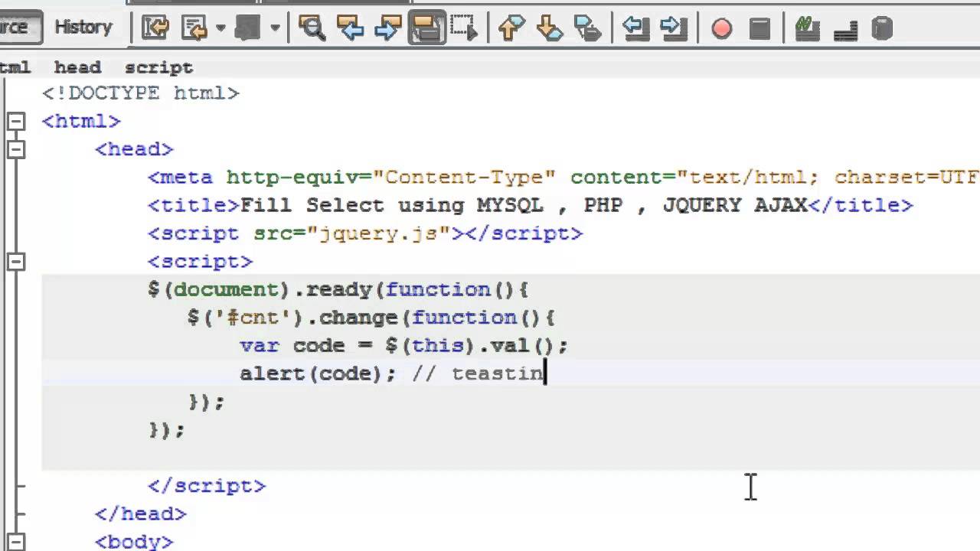The height and width of the screenshot is (551, 980).
Task: Click the Uncomment lines toolbar icon
Action: 845,29
